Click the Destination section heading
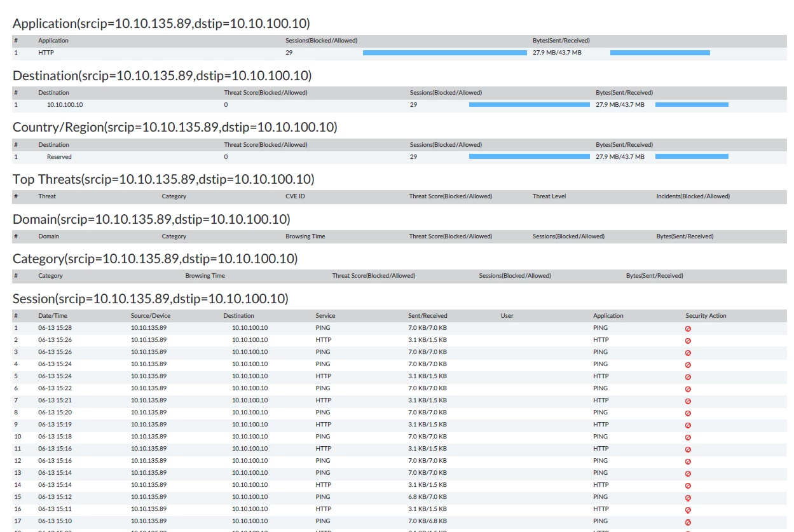This screenshot has width=794, height=532. 162,76
